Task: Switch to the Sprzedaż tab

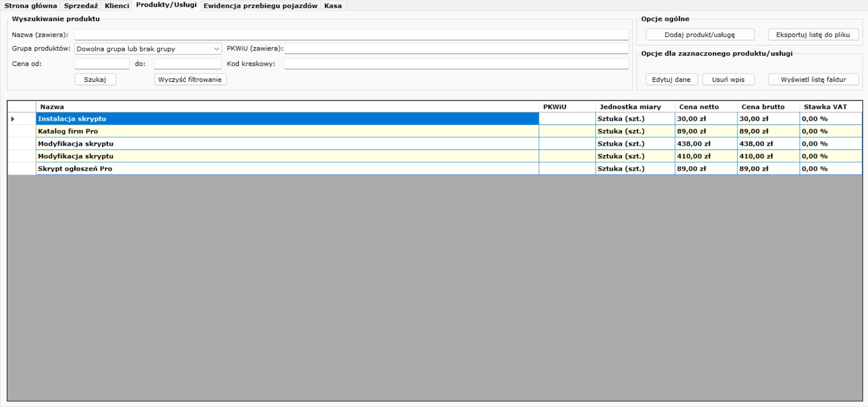Action: tap(81, 6)
